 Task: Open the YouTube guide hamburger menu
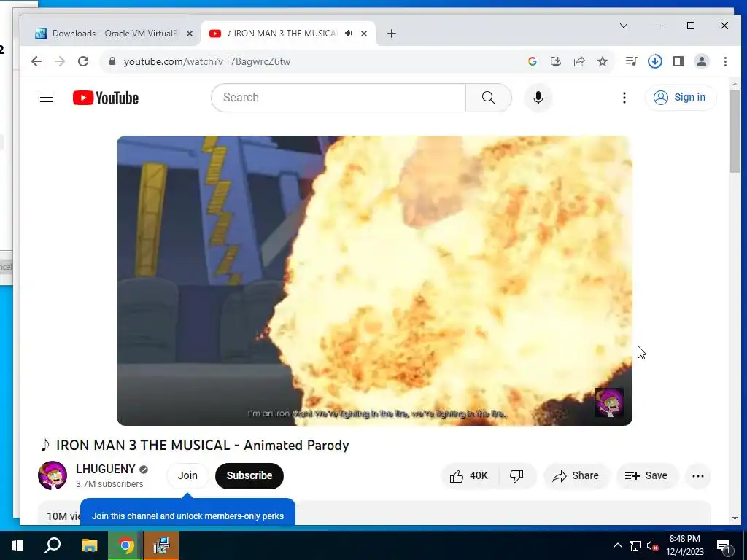[x=47, y=98]
